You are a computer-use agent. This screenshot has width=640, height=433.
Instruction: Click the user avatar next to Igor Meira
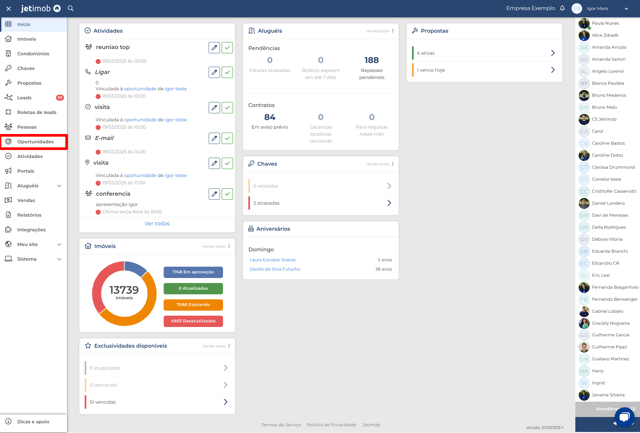tap(577, 9)
